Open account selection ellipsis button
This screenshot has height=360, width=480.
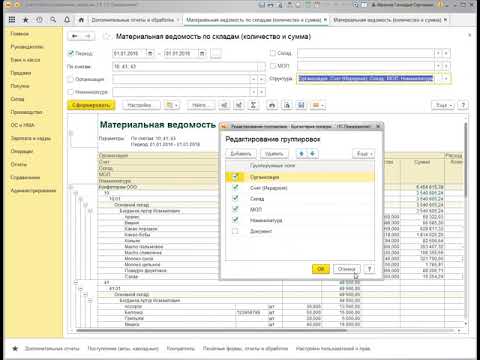(261, 67)
